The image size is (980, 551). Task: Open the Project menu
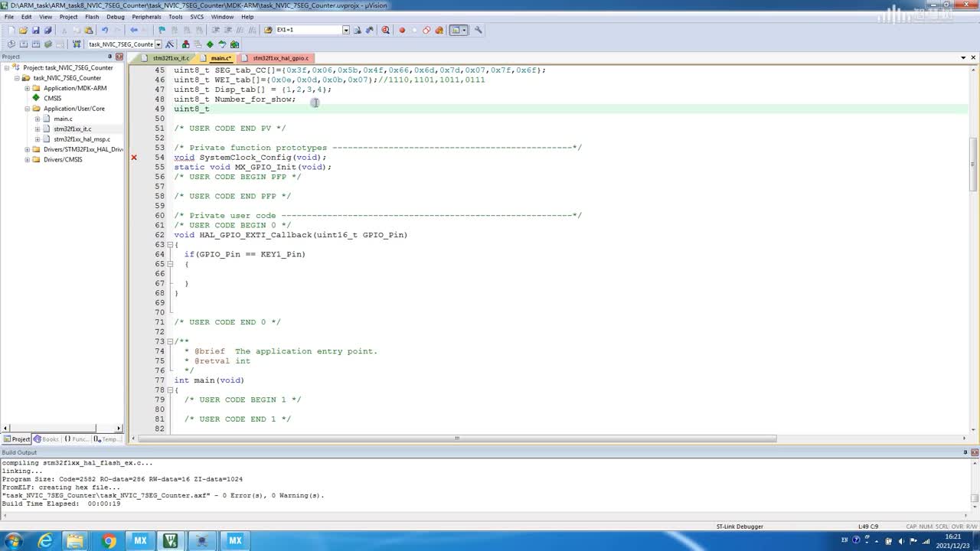click(x=68, y=17)
